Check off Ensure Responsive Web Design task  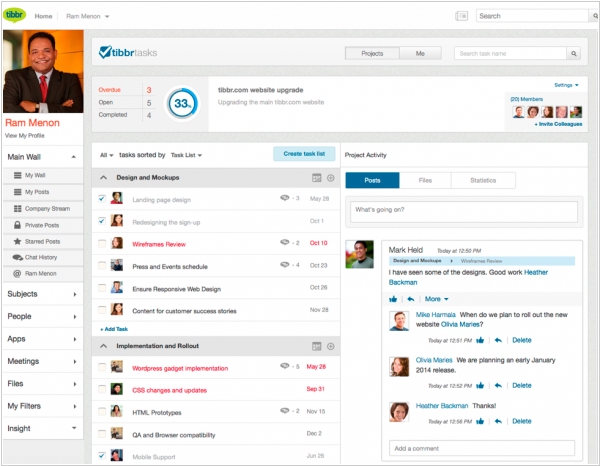102,288
